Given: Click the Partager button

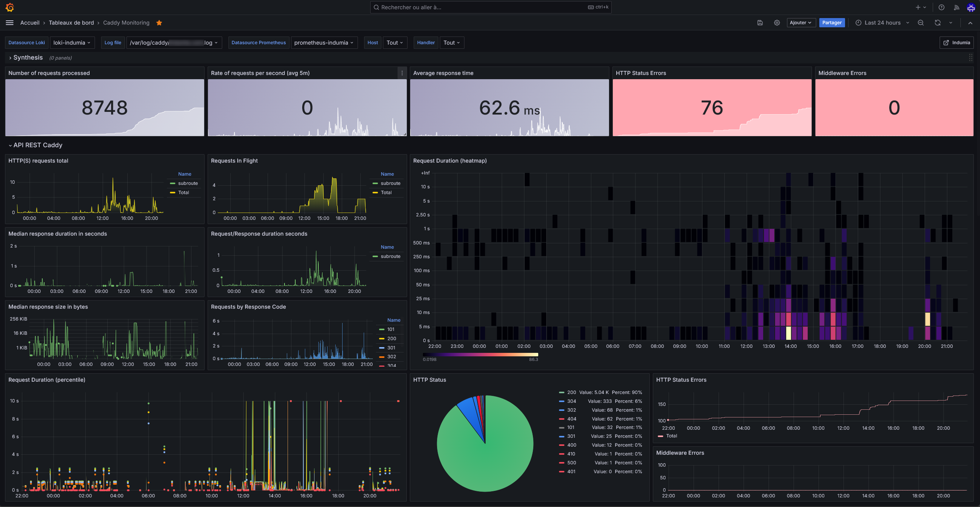Looking at the screenshot, I should [x=832, y=23].
